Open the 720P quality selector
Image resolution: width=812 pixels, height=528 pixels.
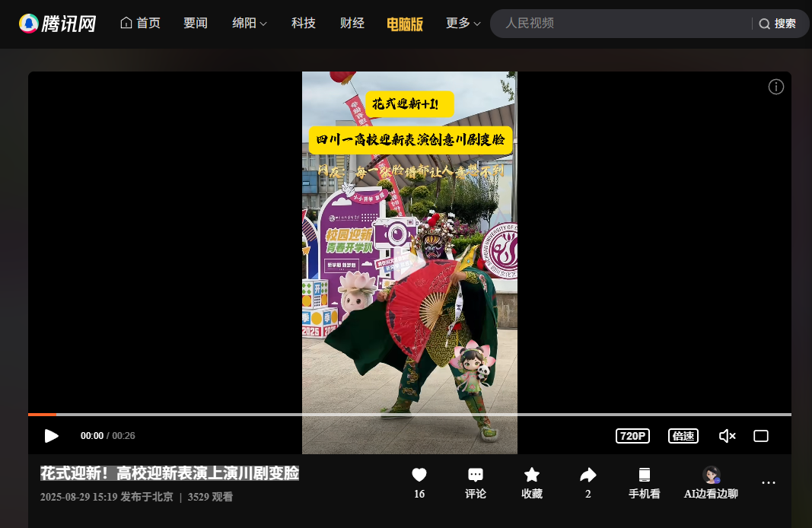[632, 436]
